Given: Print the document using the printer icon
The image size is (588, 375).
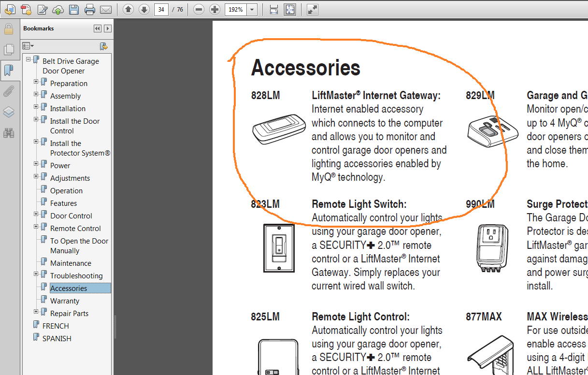Looking at the screenshot, I should tap(89, 9).
